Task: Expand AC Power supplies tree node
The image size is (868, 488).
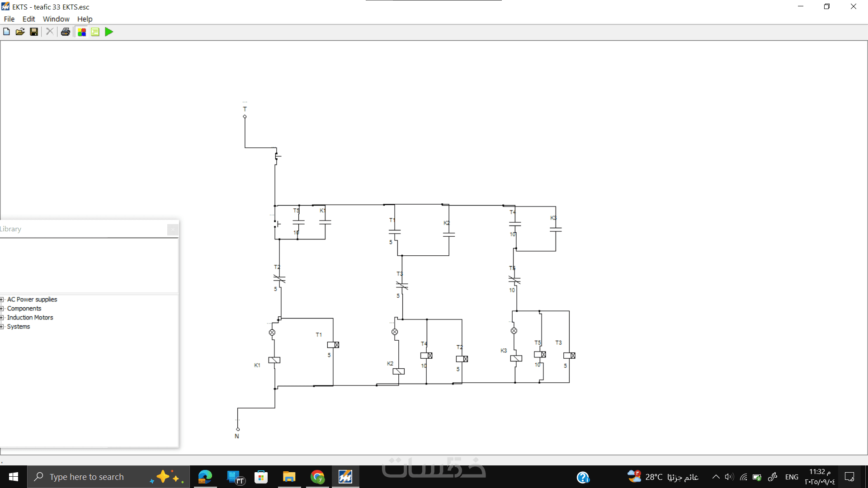Action: (x=2, y=300)
